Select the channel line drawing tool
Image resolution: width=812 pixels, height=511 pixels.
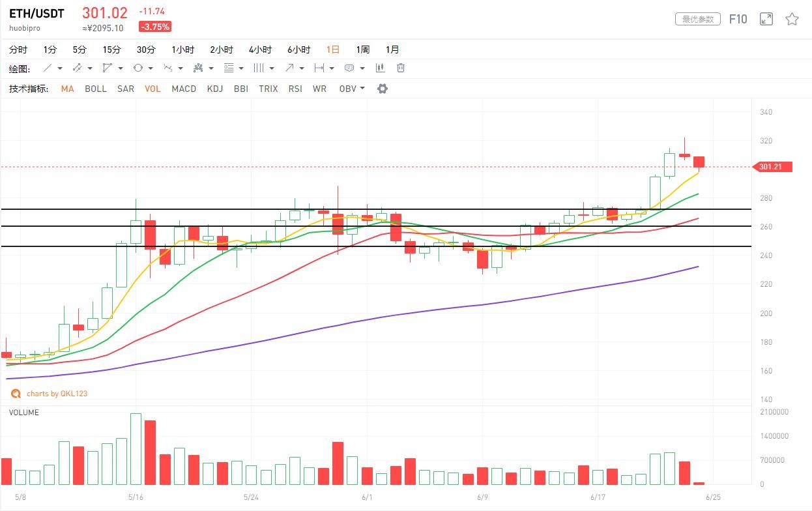point(77,68)
